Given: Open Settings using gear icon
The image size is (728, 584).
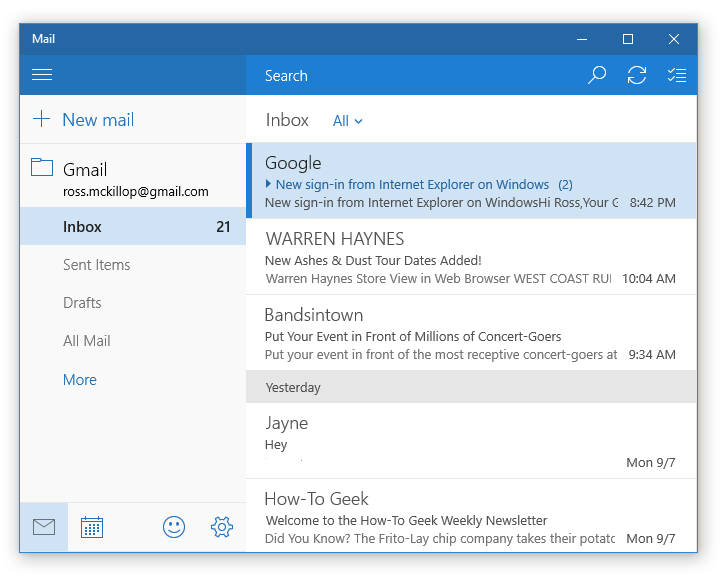Looking at the screenshot, I should tap(222, 527).
